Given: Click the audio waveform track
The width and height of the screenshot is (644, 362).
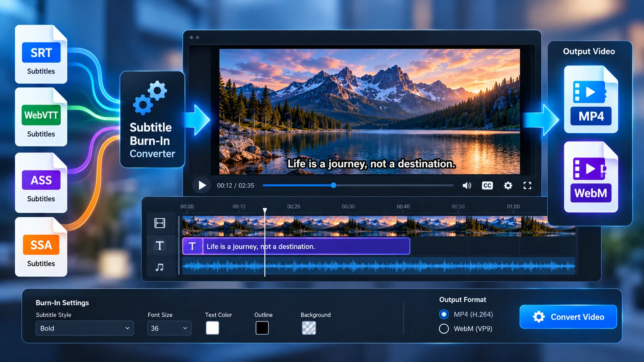Looking at the screenshot, I should tap(379, 266).
